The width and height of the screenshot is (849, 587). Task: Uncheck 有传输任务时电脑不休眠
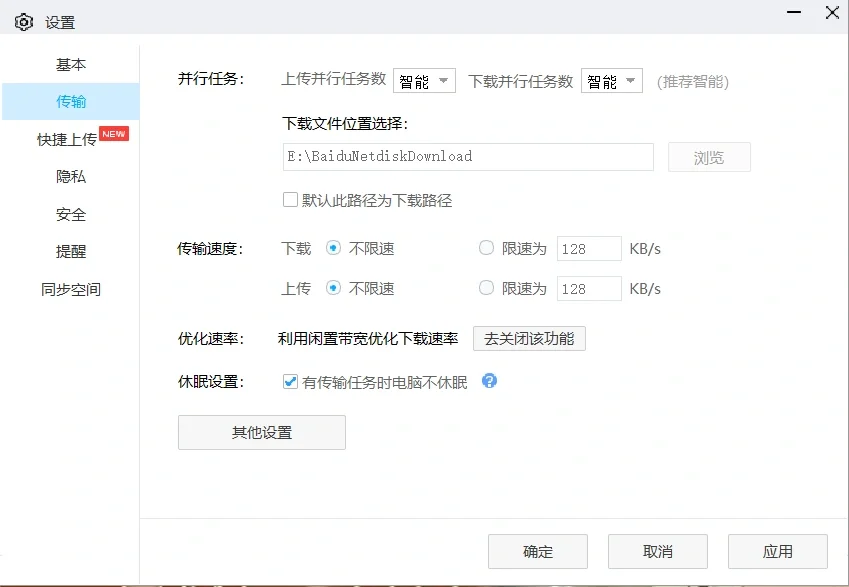(291, 380)
